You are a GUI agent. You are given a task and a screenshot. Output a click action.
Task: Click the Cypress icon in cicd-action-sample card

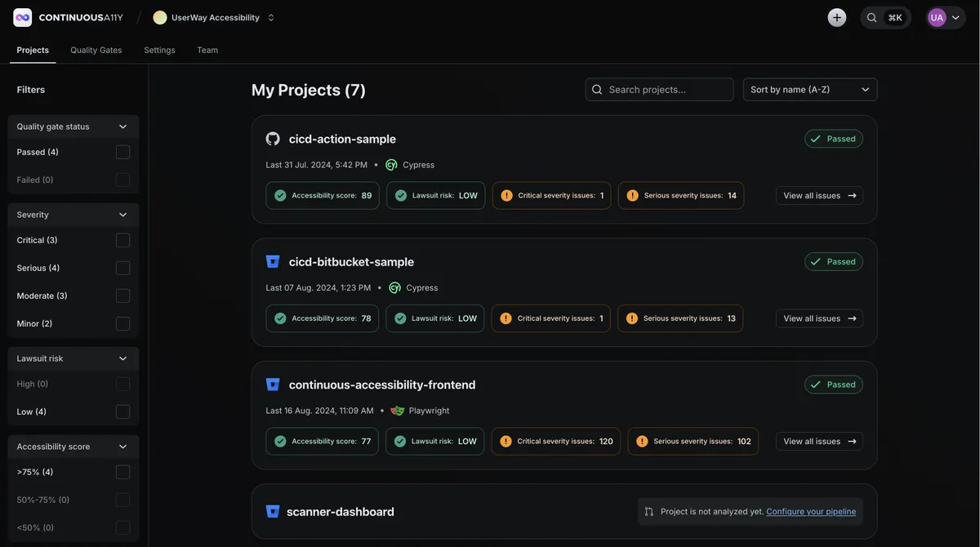tap(391, 165)
